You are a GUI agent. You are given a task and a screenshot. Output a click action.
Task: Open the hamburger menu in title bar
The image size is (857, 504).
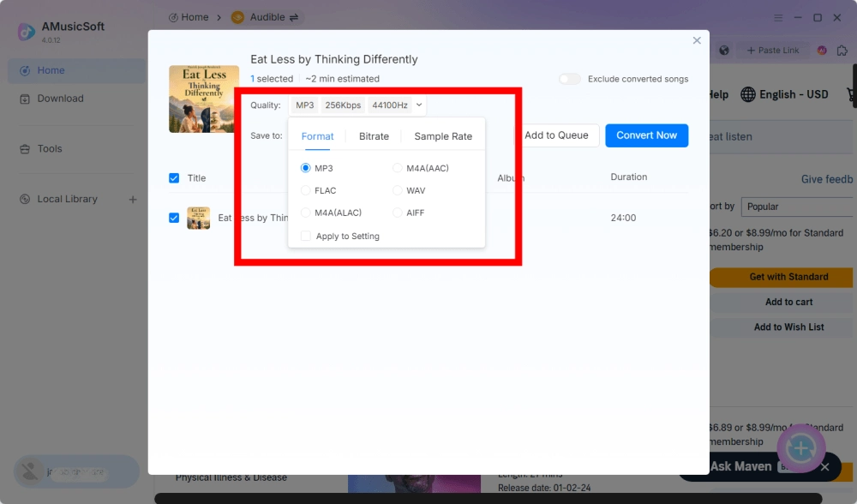(x=778, y=17)
